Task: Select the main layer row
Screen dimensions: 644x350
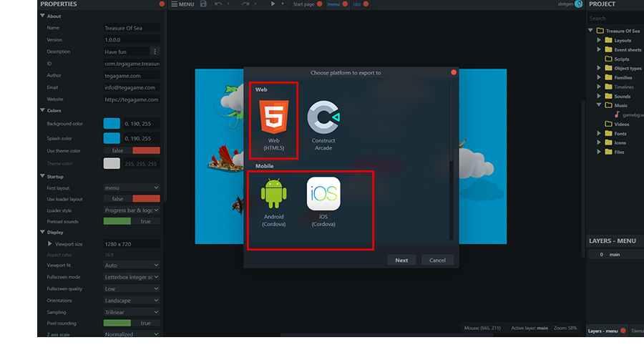Action: [x=616, y=254]
